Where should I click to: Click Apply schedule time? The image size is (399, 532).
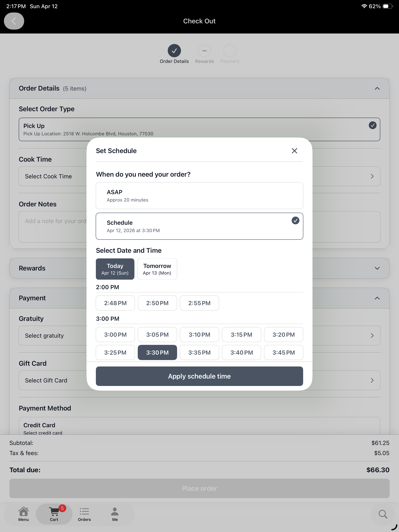click(x=199, y=376)
